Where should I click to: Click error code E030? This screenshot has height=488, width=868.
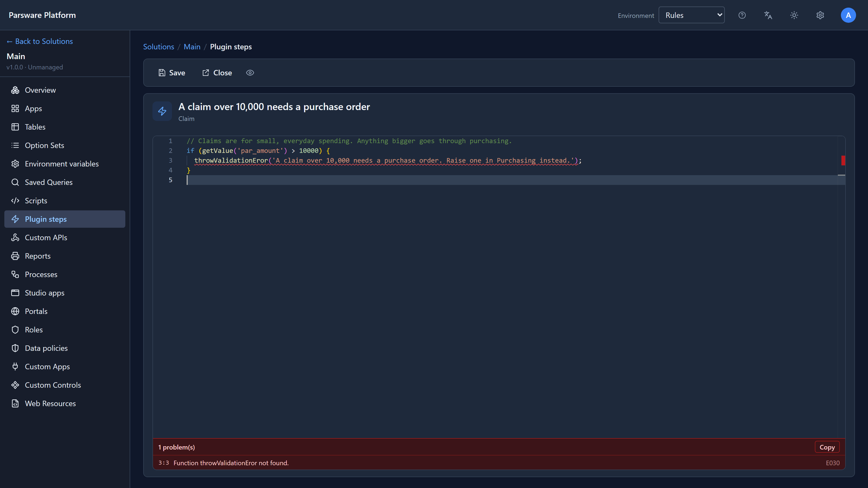[x=833, y=463]
